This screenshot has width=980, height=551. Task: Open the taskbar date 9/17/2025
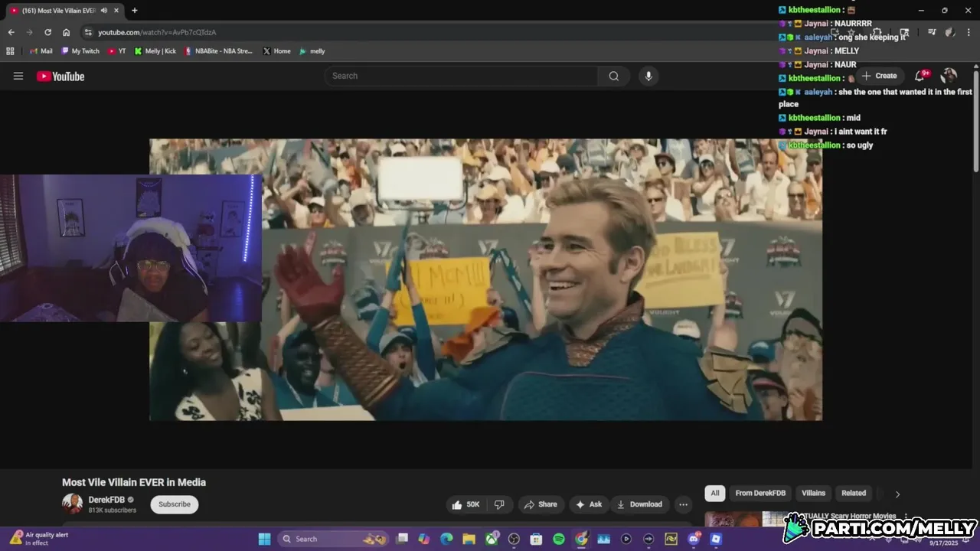tap(943, 543)
